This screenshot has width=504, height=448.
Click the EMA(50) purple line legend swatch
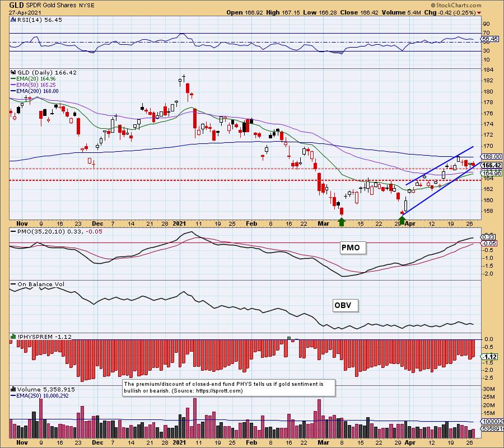pos(13,85)
